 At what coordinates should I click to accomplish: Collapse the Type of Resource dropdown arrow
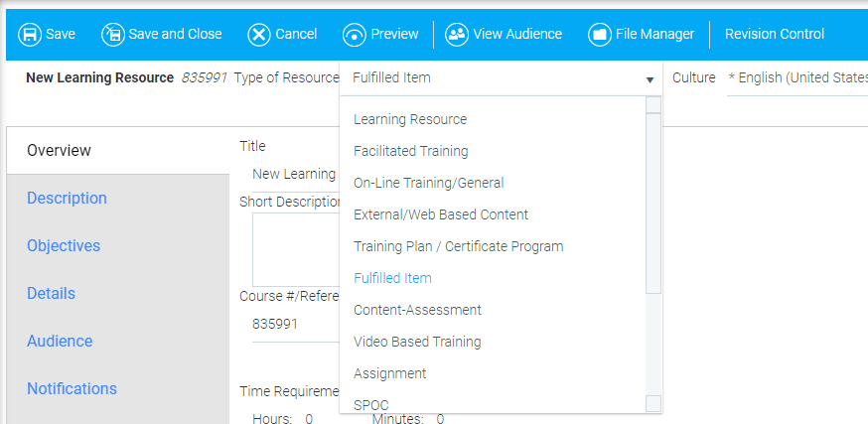coord(650,79)
